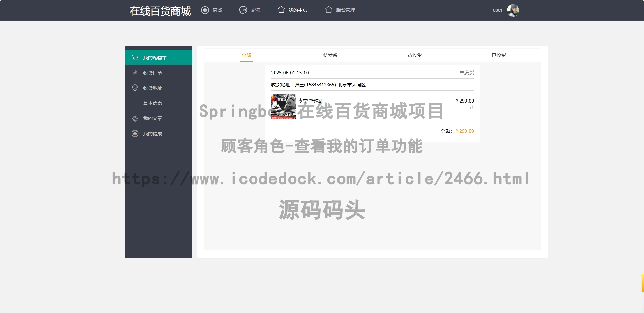Select 我的文章 in the sidebar
Viewport: 644px width, 313px height.
click(159, 118)
